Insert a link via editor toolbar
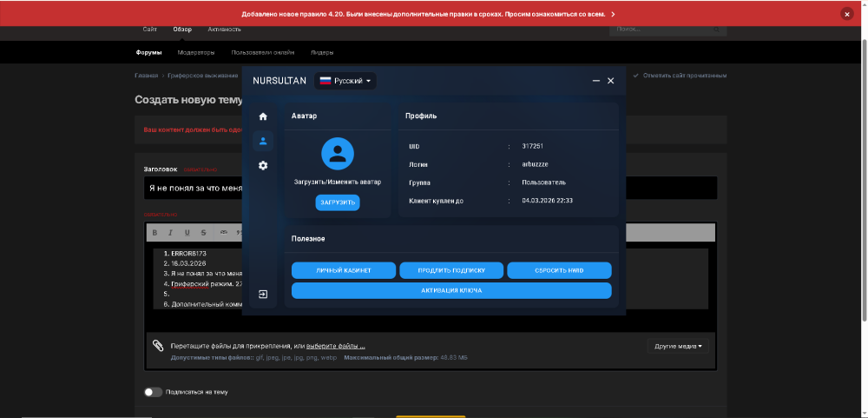Viewport: 868px width, 418px height. point(224,232)
